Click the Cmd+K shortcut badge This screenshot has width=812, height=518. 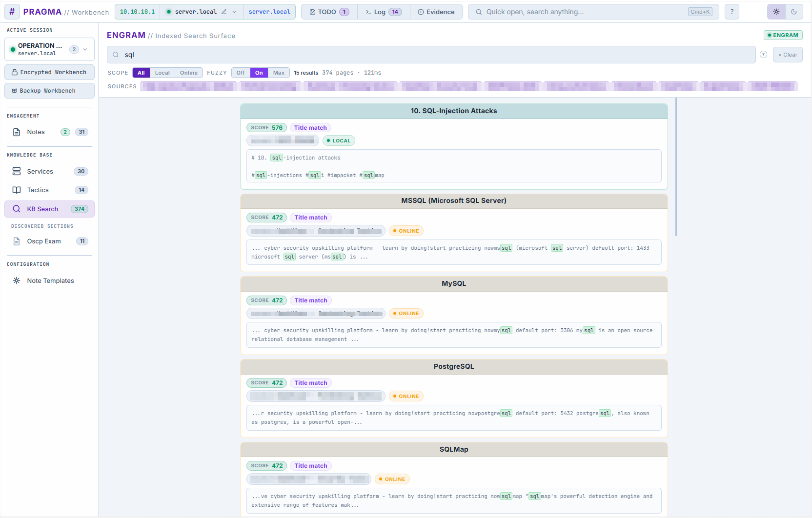tap(700, 12)
